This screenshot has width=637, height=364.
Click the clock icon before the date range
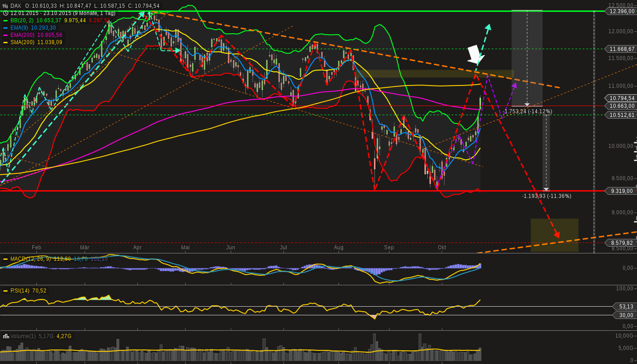[x=5, y=13]
